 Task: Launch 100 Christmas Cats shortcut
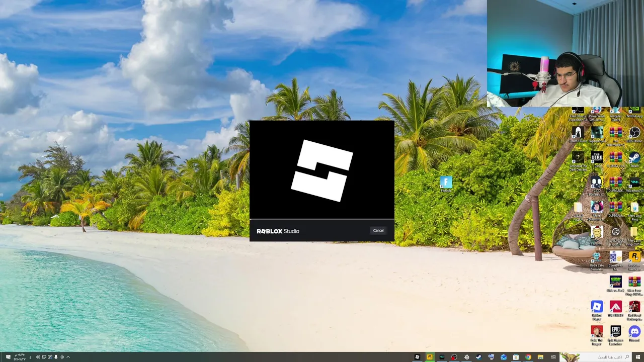coord(597,235)
